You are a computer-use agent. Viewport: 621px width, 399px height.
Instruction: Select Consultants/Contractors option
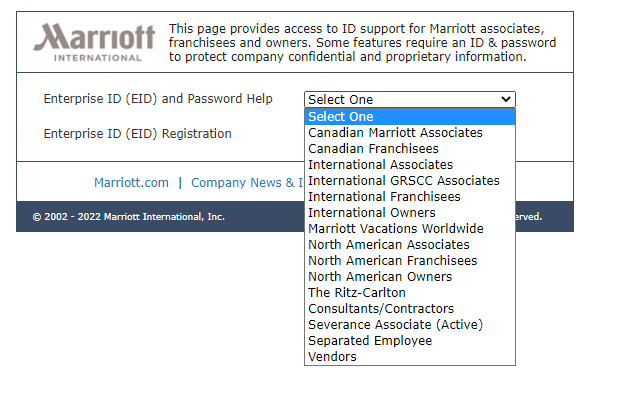click(x=410, y=309)
